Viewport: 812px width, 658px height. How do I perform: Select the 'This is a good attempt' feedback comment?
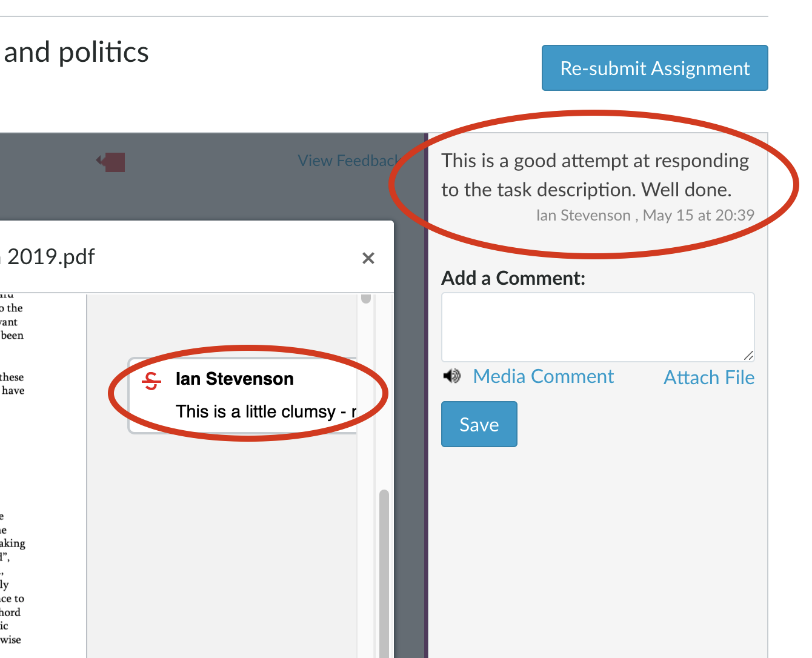point(594,174)
